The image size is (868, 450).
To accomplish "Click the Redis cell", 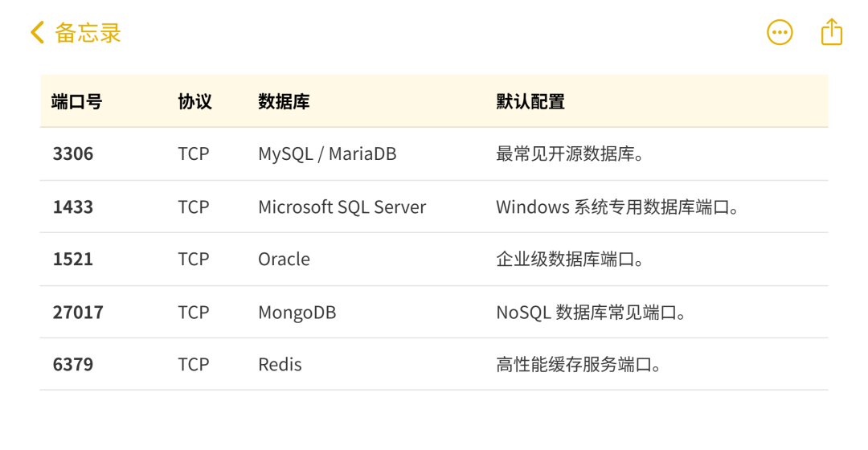I will [x=280, y=365].
